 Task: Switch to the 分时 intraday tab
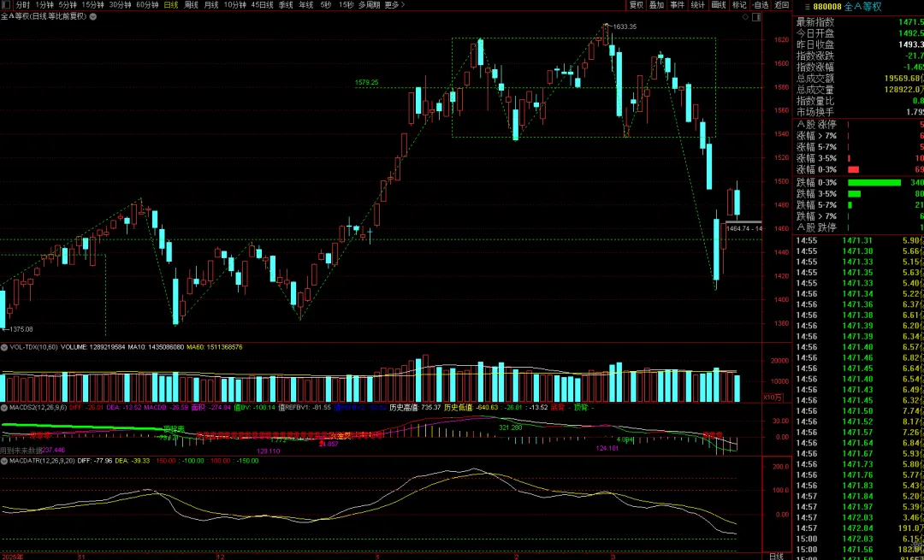coord(22,5)
